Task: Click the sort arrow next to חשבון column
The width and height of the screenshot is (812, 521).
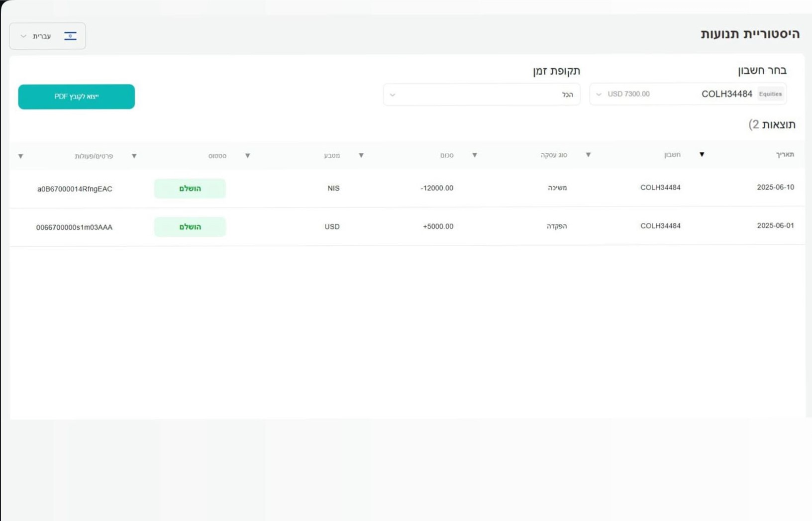Action: tap(588, 155)
